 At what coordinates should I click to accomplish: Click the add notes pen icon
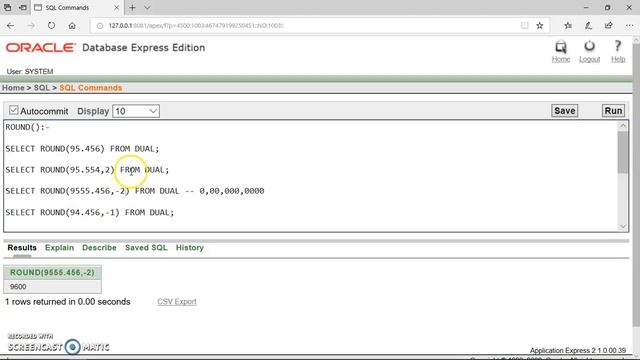588,26
